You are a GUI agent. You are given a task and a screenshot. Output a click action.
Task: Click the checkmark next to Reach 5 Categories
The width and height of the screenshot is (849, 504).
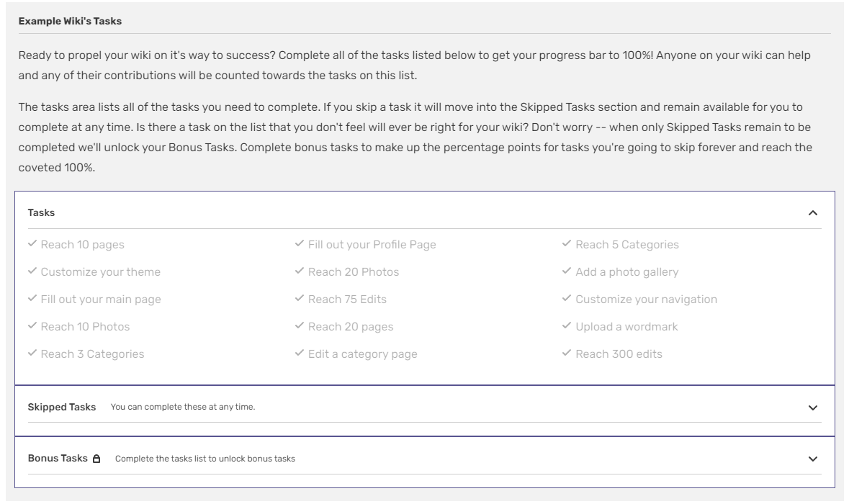[567, 244]
